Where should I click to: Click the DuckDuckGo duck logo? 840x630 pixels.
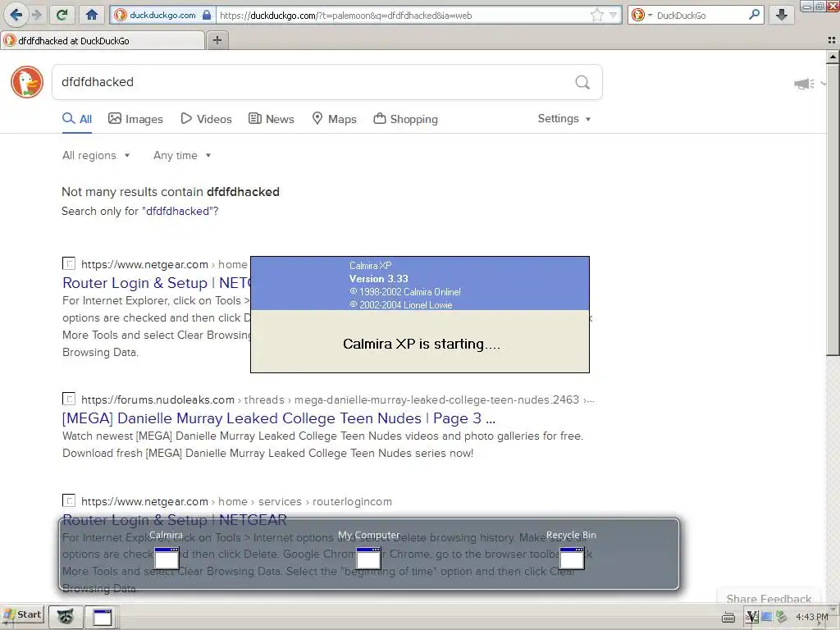click(x=27, y=82)
